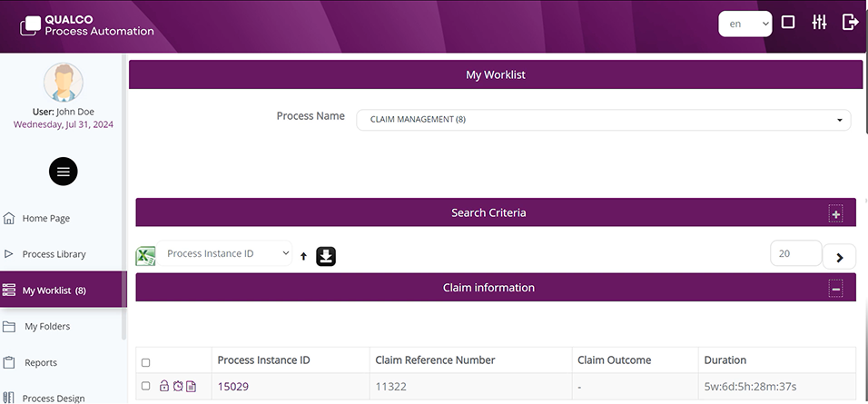Open Process Design in sidebar

tap(54, 399)
